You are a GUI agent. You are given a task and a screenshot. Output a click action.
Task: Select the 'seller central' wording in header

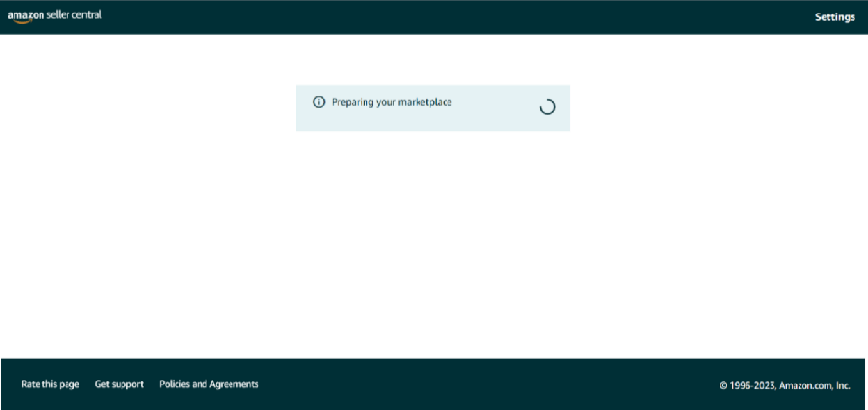click(x=74, y=15)
